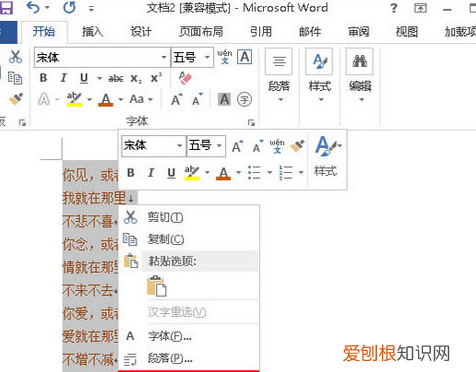Open the ribbon font size dropdown

click(x=207, y=57)
